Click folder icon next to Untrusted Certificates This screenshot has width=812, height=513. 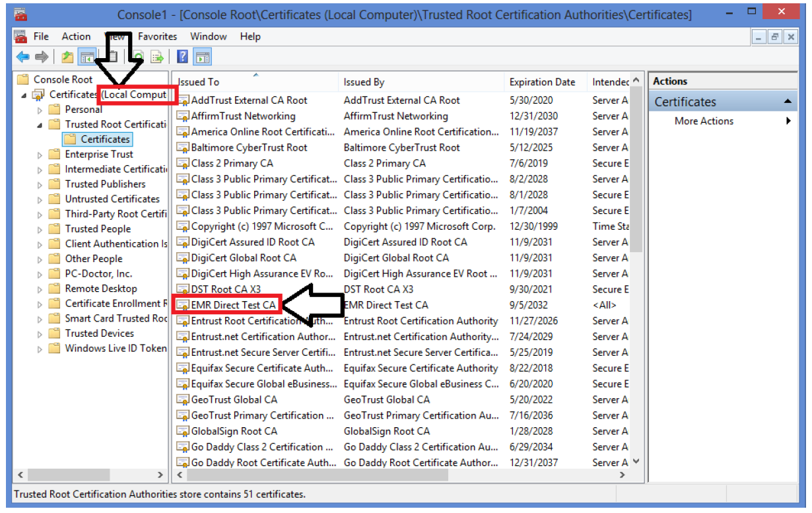(55, 199)
